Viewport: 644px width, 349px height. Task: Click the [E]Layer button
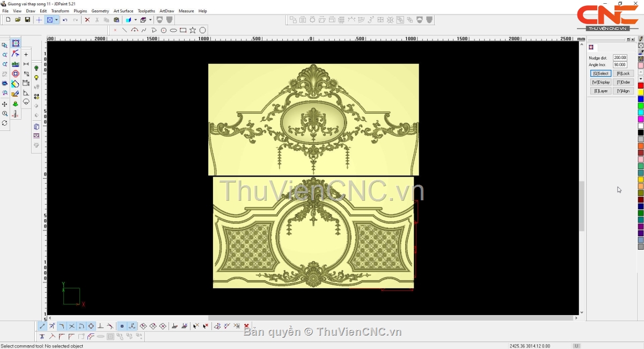point(601,91)
